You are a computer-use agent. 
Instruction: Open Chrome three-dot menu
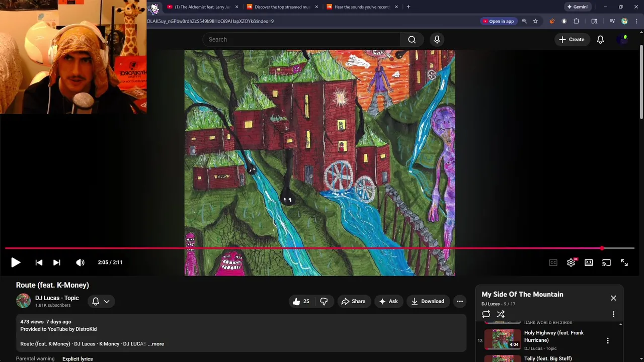636,21
